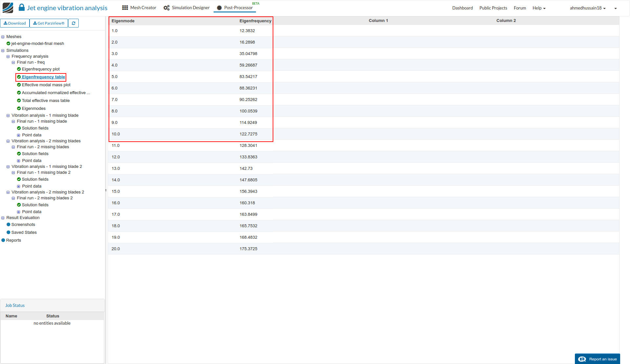Click the SimScale logo icon
630x364 pixels.
coord(8,8)
